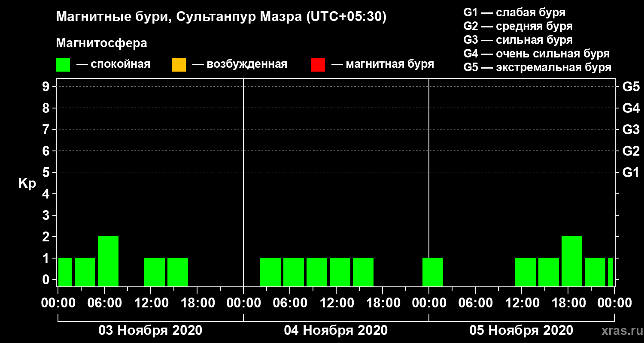
Task: Click the green bar at 12:00 on 03 November
Action: coord(155,272)
